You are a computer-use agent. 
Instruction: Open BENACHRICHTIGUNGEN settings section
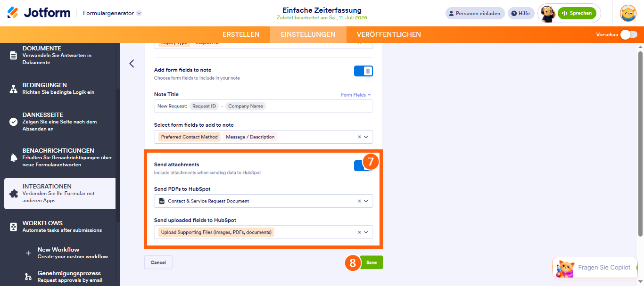[60, 157]
